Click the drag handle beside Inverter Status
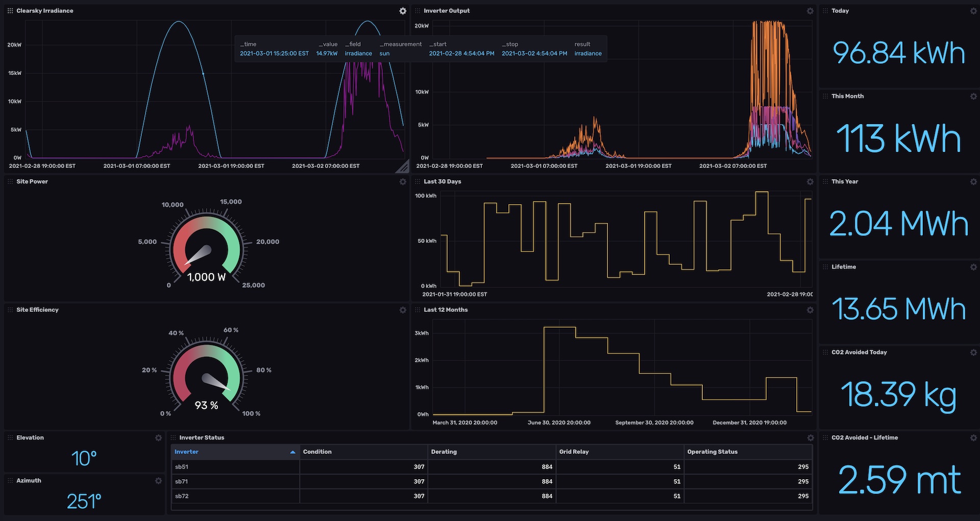The image size is (980, 521). [173, 438]
